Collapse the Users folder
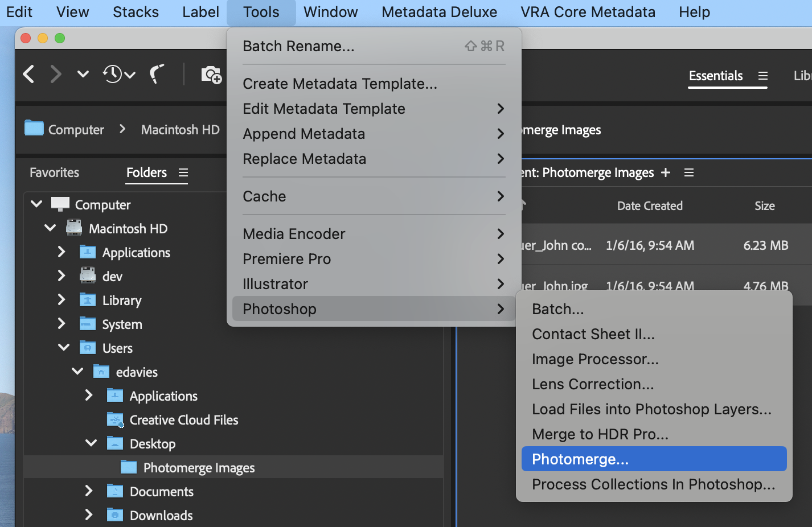The width and height of the screenshot is (812, 527). pyautogui.click(x=64, y=347)
